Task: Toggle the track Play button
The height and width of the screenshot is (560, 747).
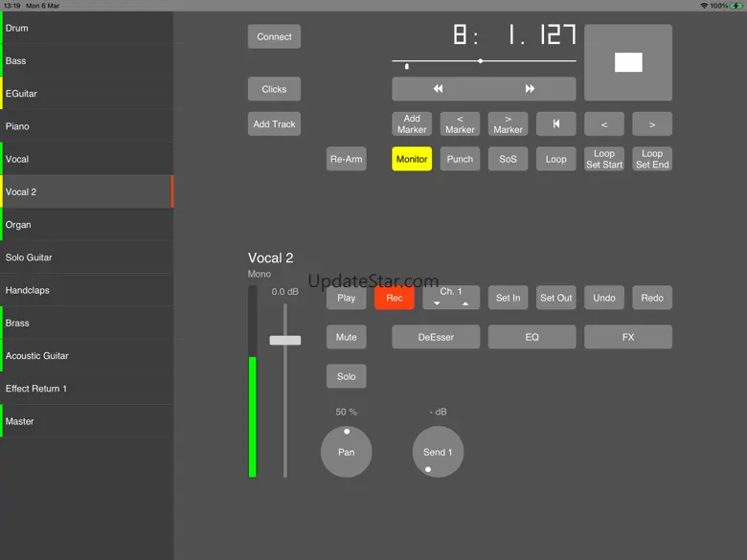Action: click(x=347, y=298)
